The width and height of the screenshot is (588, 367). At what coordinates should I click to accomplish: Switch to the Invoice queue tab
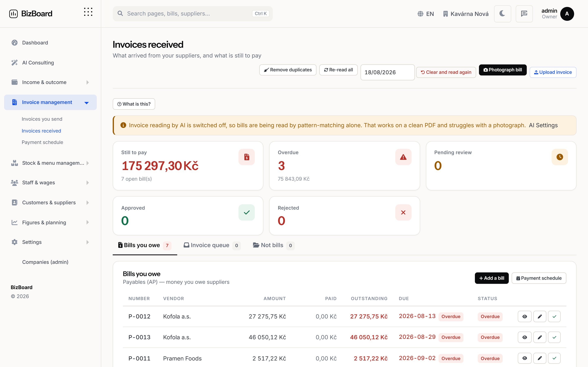pos(212,245)
